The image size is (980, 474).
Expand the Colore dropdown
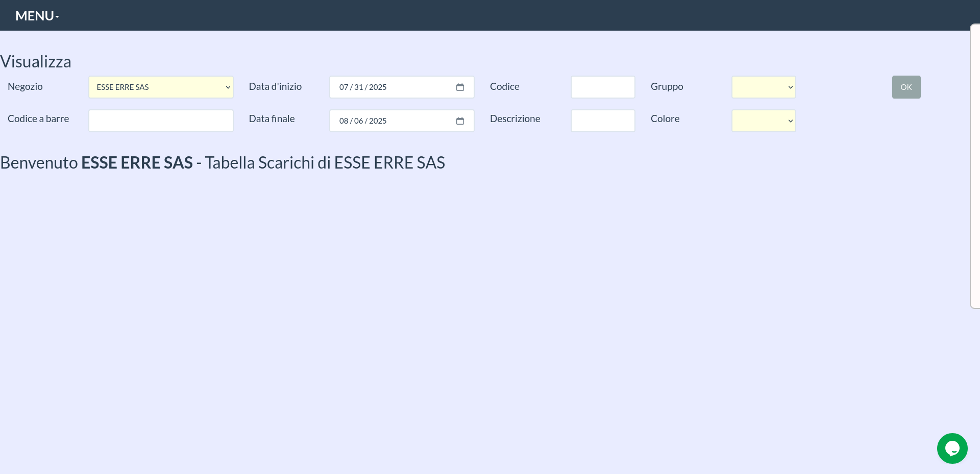(x=763, y=121)
